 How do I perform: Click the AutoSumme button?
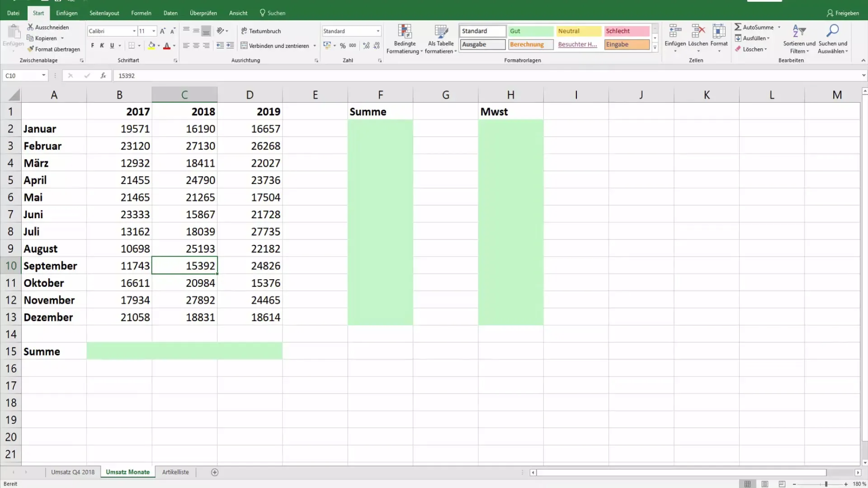pyautogui.click(x=754, y=27)
